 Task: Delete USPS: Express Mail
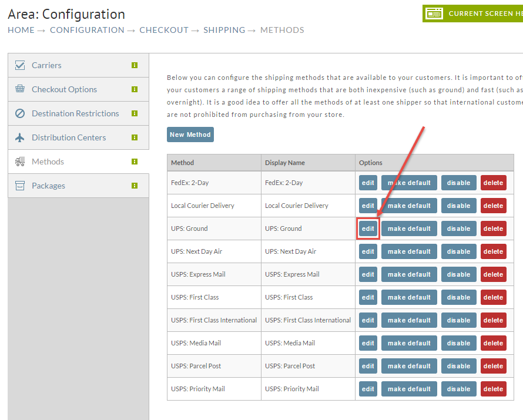[x=493, y=274]
